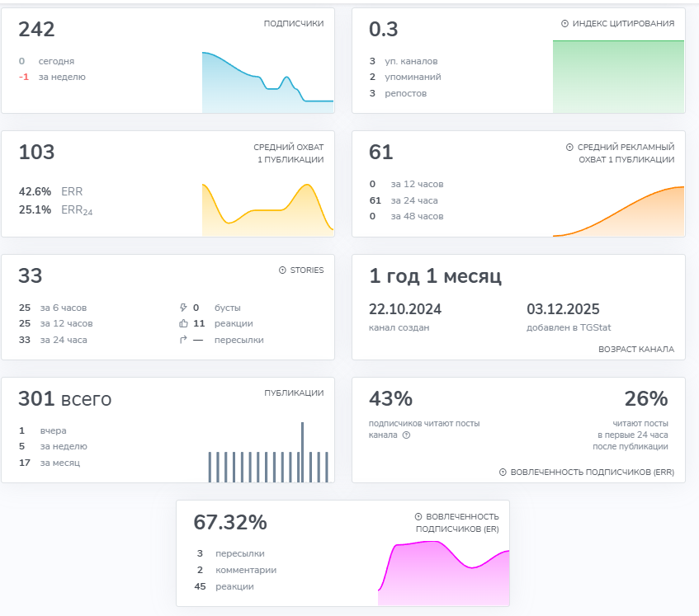The height and width of the screenshot is (616, 699).
Task: Click the icon next to СРЕДНИЙ РЕКЛАМНЫЙ ОХВАТ
Action: pyautogui.click(x=569, y=148)
